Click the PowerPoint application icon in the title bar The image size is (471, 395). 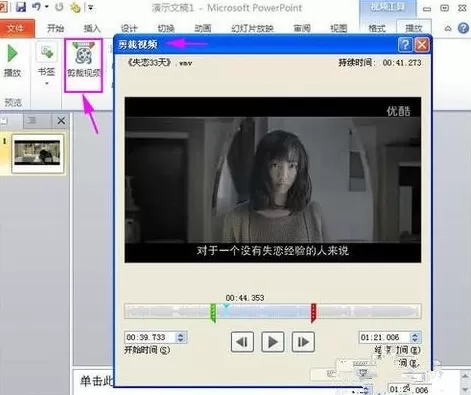3,7
